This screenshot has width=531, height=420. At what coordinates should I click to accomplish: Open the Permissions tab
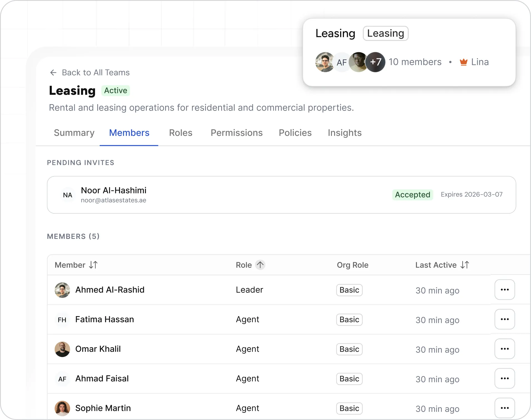[x=236, y=133]
